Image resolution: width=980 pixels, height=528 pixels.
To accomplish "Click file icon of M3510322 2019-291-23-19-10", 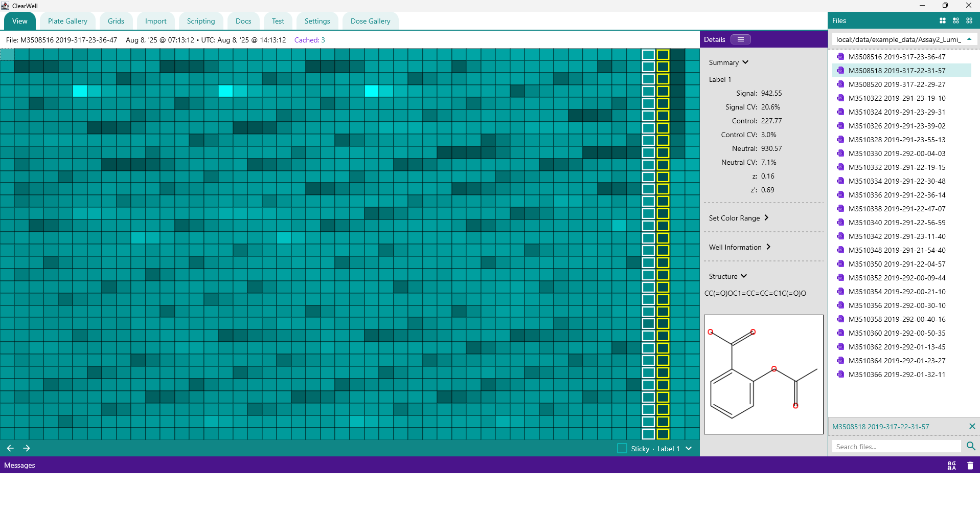I will click(x=840, y=98).
